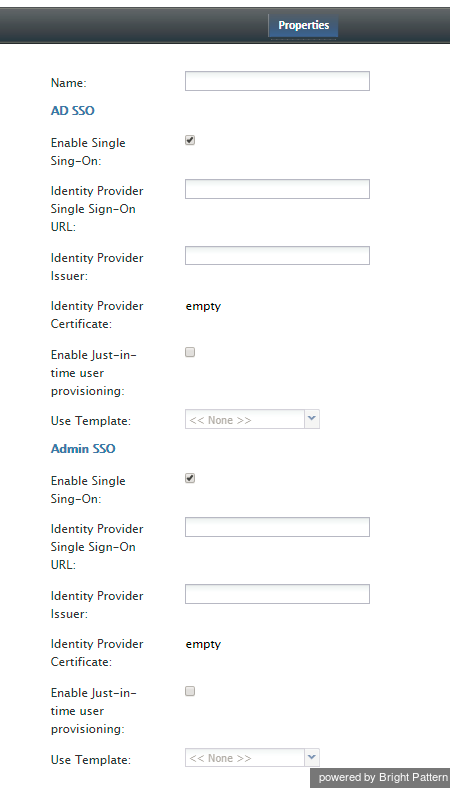
Task: Focus Admin SSO Identity Provider Single Sign-On URL field
Action: [277, 527]
